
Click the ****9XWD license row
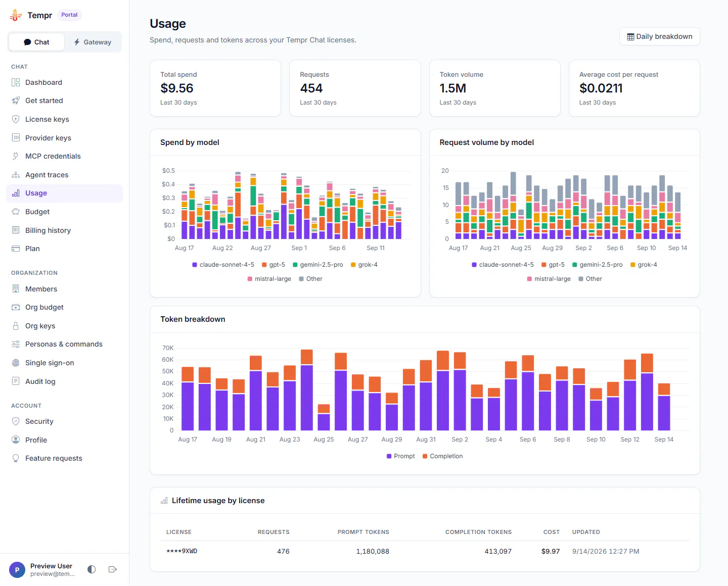click(425, 551)
